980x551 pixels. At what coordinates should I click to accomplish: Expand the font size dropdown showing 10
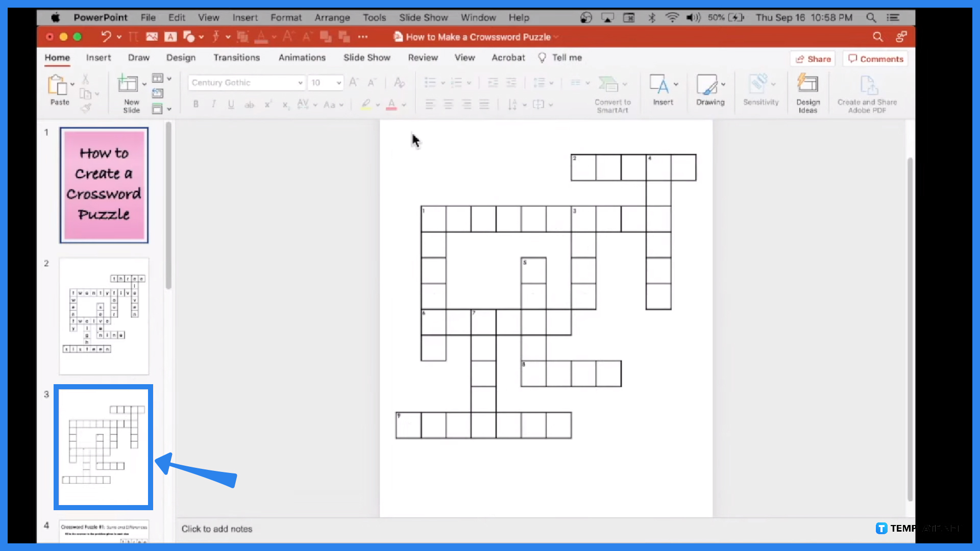(338, 82)
